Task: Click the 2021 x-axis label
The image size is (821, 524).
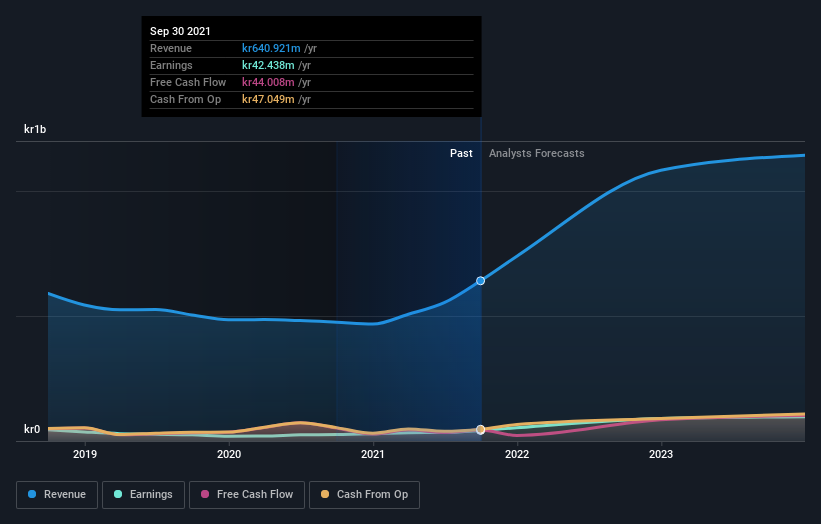Action: tap(373, 454)
